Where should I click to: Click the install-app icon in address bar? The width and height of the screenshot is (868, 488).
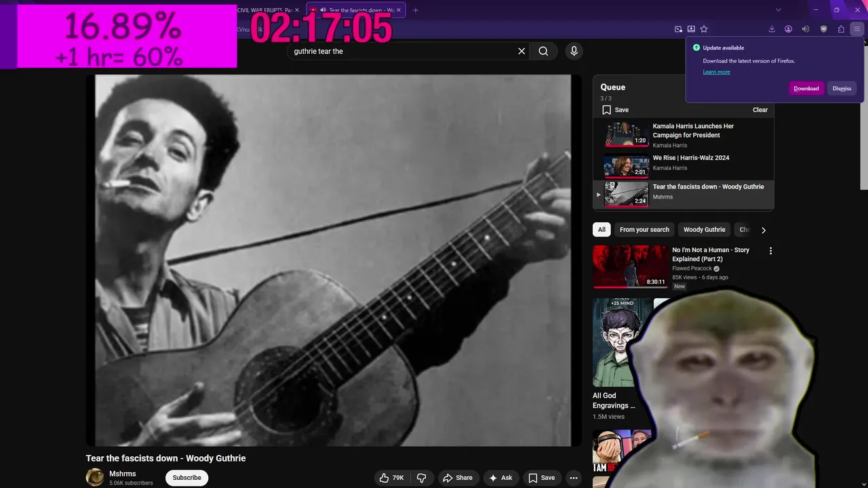691,29
